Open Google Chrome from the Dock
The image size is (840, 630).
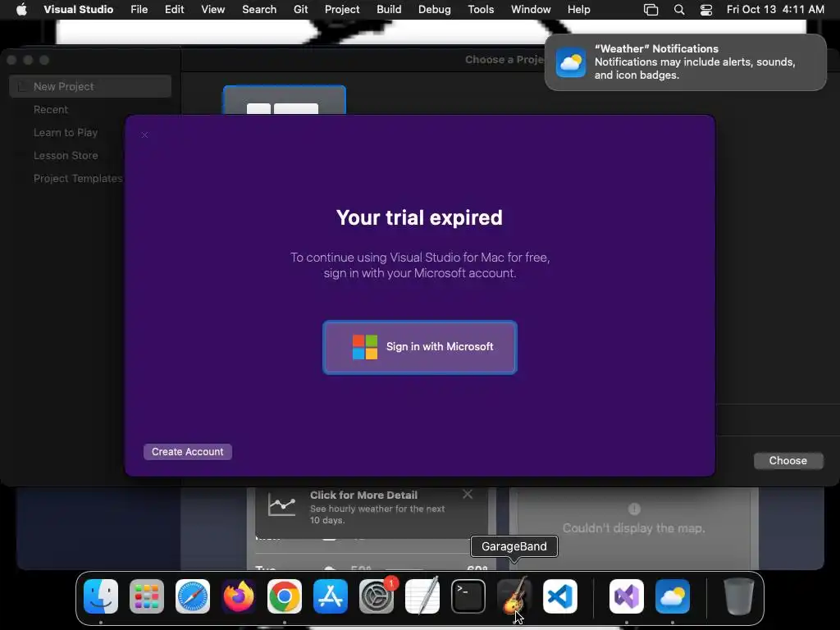pos(285,596)
